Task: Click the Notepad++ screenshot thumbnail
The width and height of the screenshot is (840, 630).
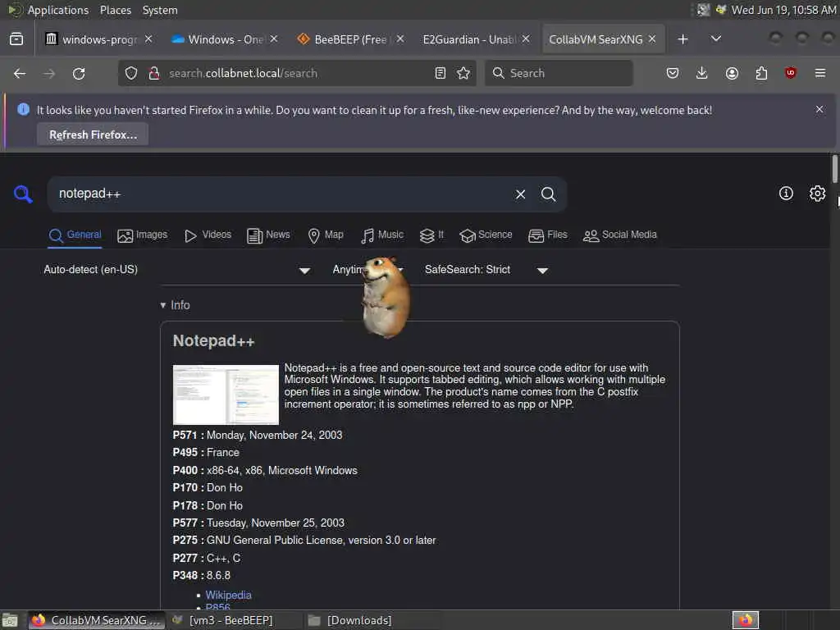Action: 226,395
